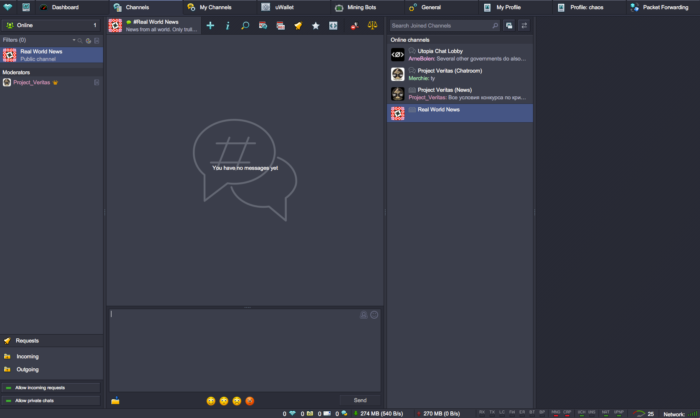Open channel info via the 'i' icon
The width and height of the screenshot is (700, 418).
click(x=228, y=25)
